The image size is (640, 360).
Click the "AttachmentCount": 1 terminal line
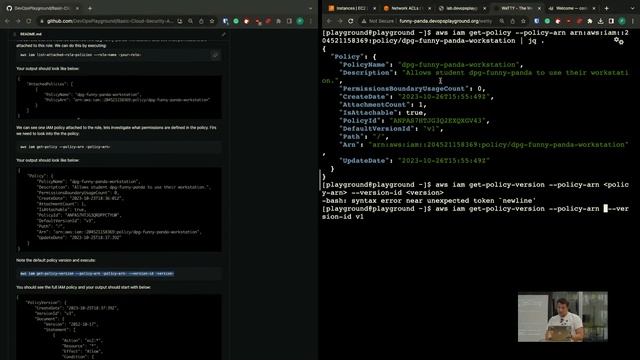pyautogui.click(x=383, y=104)
